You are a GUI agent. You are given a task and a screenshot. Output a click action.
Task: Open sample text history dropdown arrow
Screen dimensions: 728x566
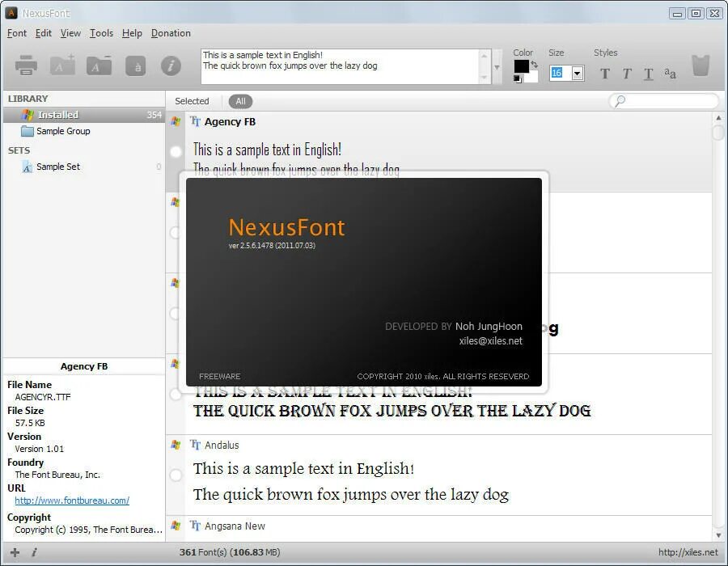[x=497, y=67]
